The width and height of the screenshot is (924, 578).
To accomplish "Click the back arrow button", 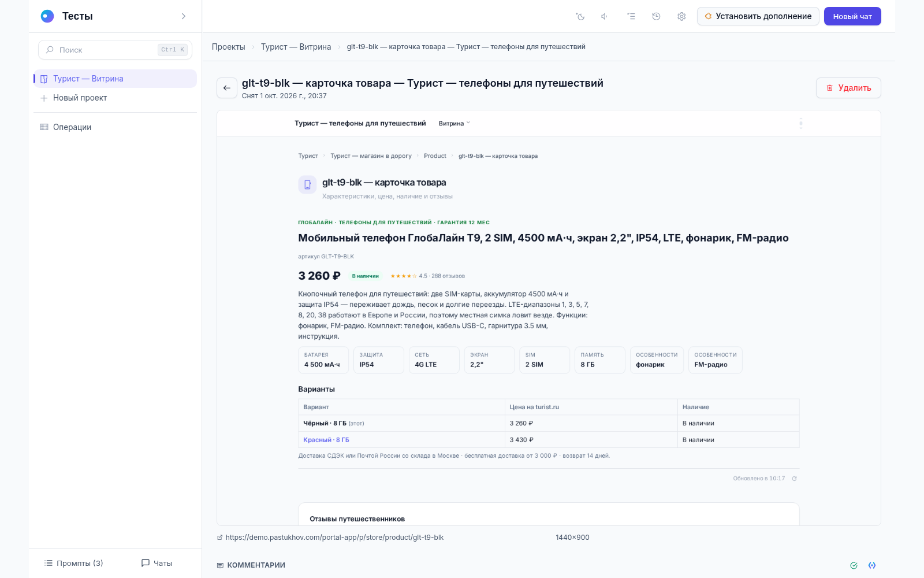I will pyautogui.click(x=227, y=88).
